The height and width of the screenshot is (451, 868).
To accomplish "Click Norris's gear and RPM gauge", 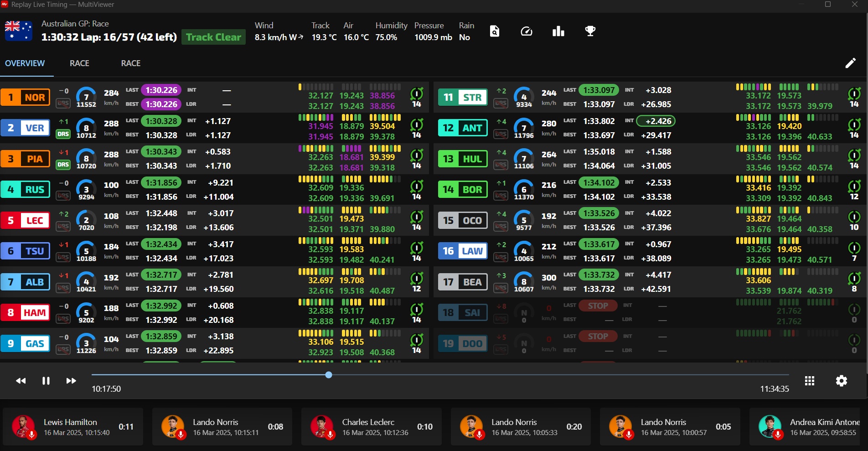I will [x=86, y=97].
